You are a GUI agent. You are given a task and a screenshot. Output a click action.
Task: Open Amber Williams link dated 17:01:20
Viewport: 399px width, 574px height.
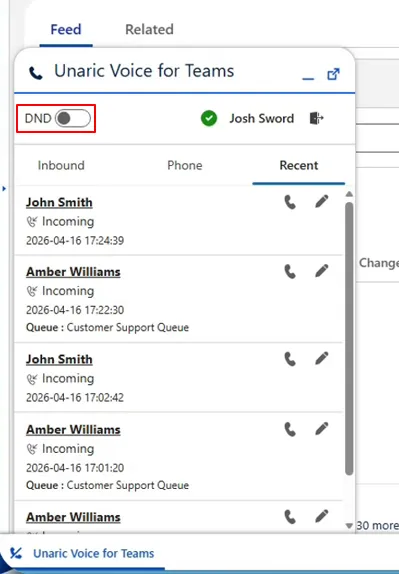tap(73, 429)
